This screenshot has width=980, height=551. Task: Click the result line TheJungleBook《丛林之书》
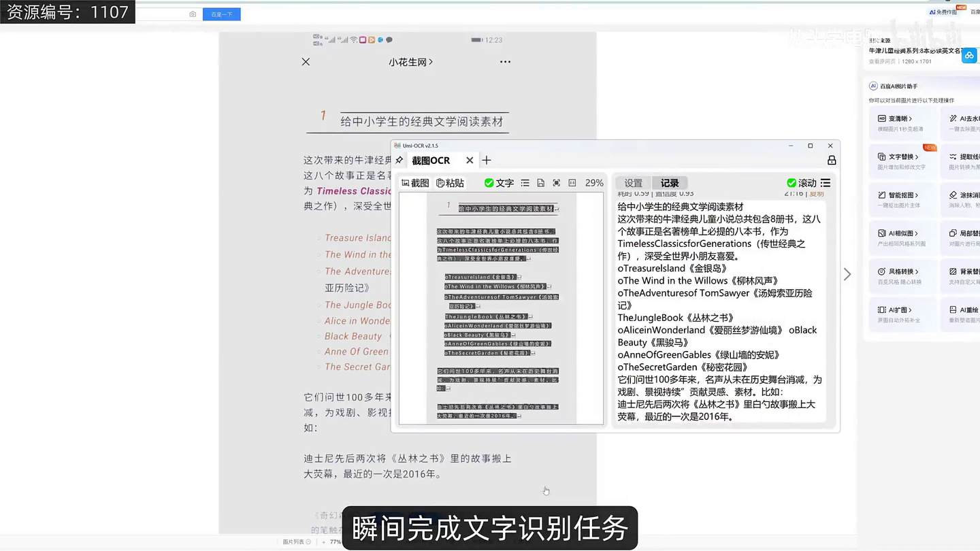click(x=676, y=318)
